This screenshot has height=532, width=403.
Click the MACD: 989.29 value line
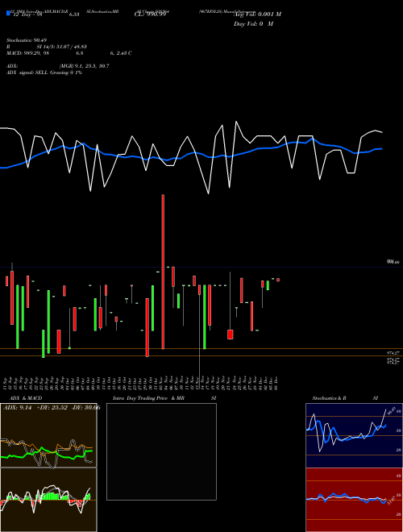click(69, 53)
